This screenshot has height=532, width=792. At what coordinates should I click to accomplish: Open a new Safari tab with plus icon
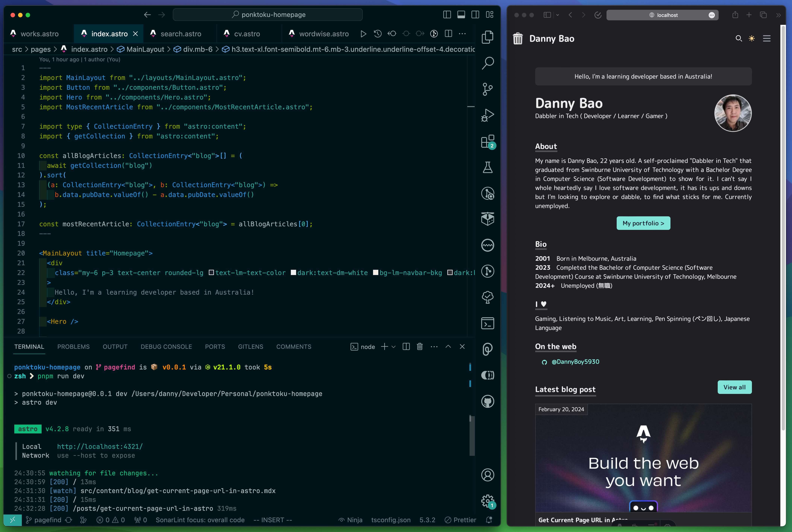pos(749,15)
